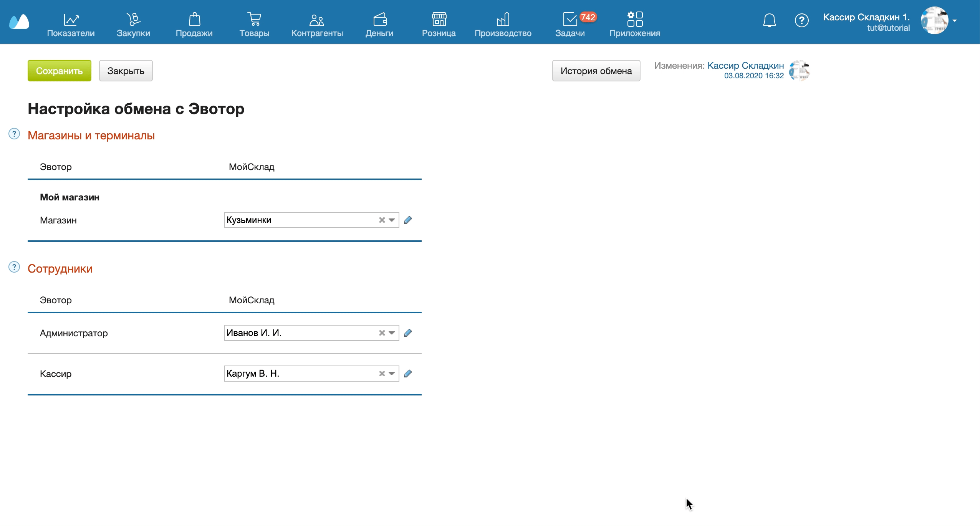
Task: Expand the Кассир dropdown arrow
Action: [x=392, y=374]
